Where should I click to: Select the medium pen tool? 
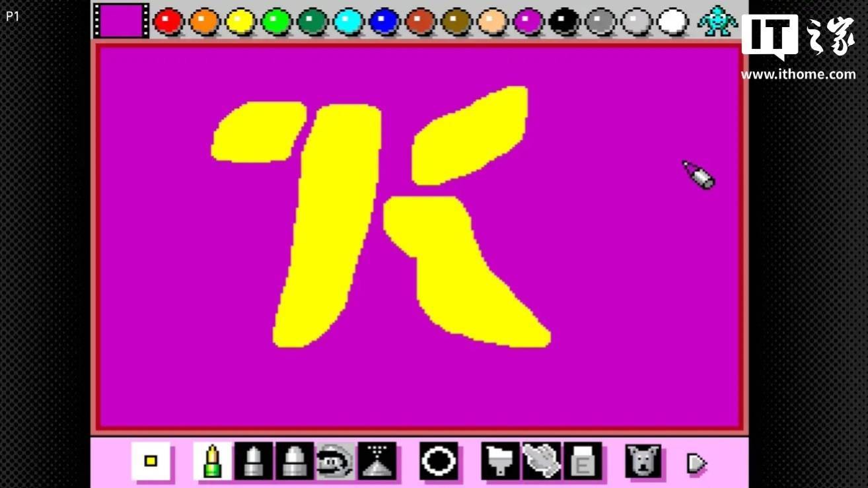point(254,461)
